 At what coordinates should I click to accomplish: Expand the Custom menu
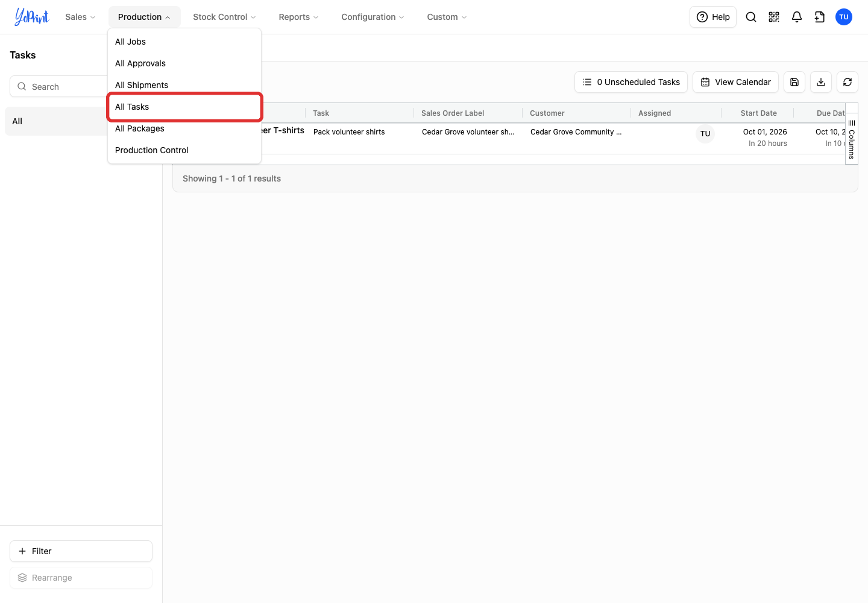coord(447,17)
